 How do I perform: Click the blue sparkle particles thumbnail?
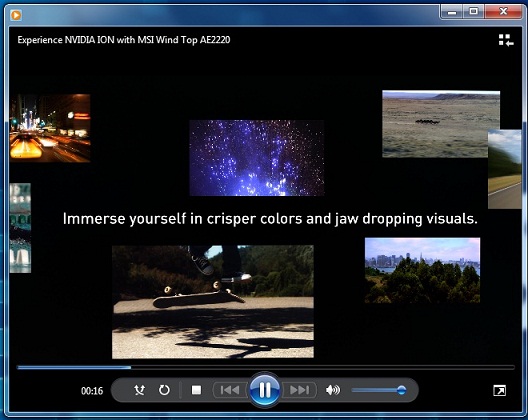coord(257,158)
